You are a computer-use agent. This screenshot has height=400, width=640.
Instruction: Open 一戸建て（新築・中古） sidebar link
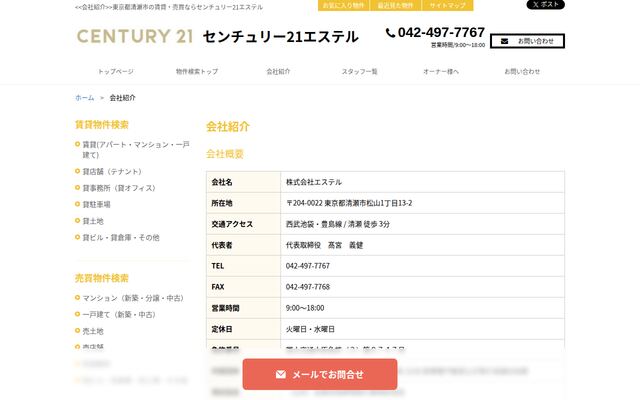[x=119, y=315]
